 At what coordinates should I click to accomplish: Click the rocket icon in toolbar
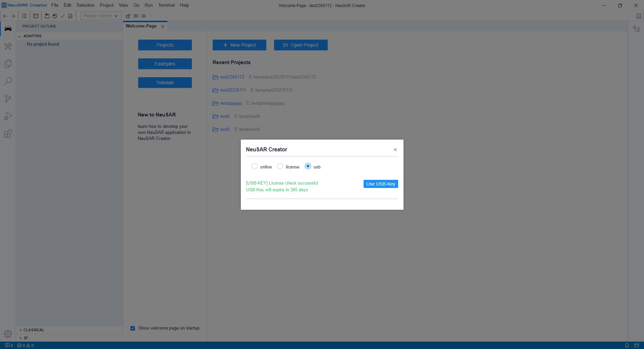click(x=128, y=16)
